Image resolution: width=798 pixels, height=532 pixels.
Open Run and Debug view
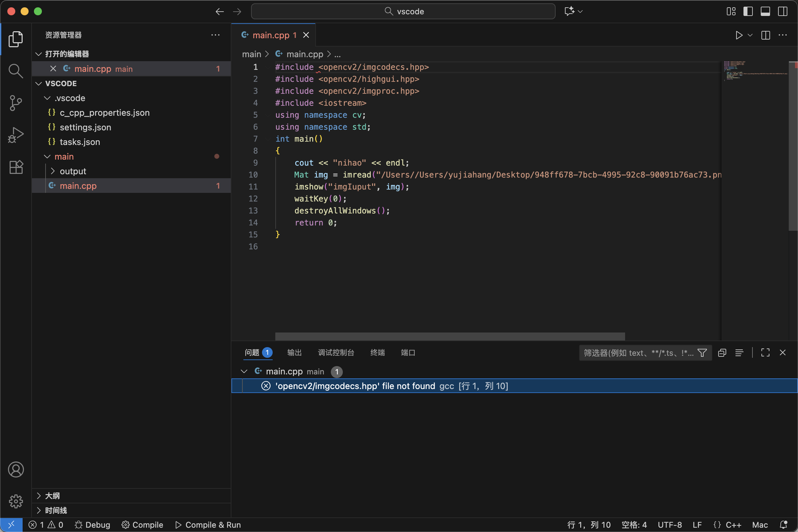pyautogui.click(x=16, y=135)
